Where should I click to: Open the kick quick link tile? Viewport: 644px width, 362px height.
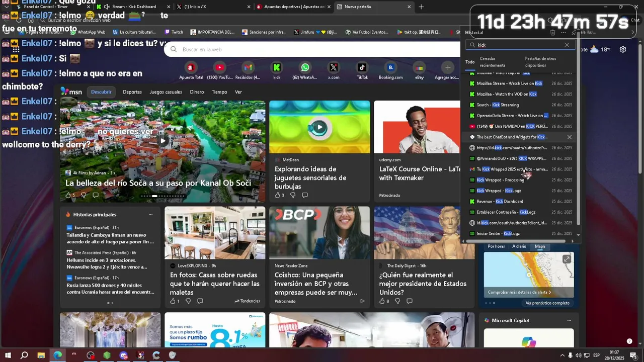point(277,71)
